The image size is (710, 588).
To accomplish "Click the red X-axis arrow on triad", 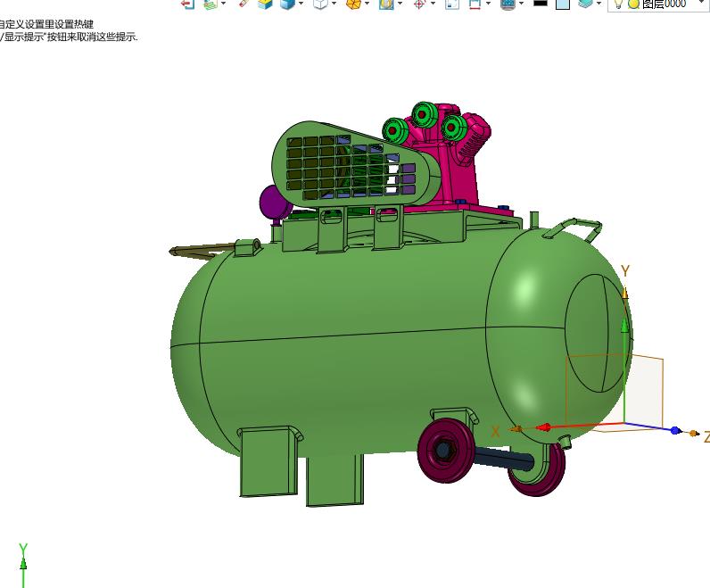I will [544, 427].
